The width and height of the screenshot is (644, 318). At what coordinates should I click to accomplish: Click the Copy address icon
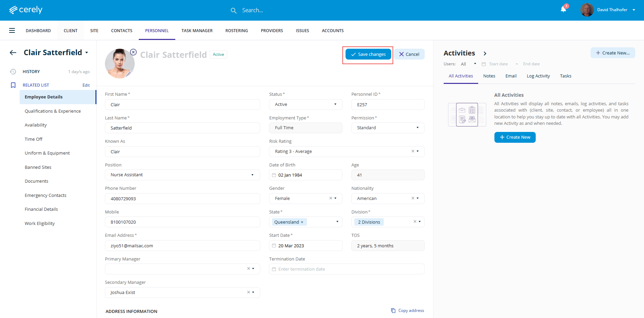tap(393, 311)
